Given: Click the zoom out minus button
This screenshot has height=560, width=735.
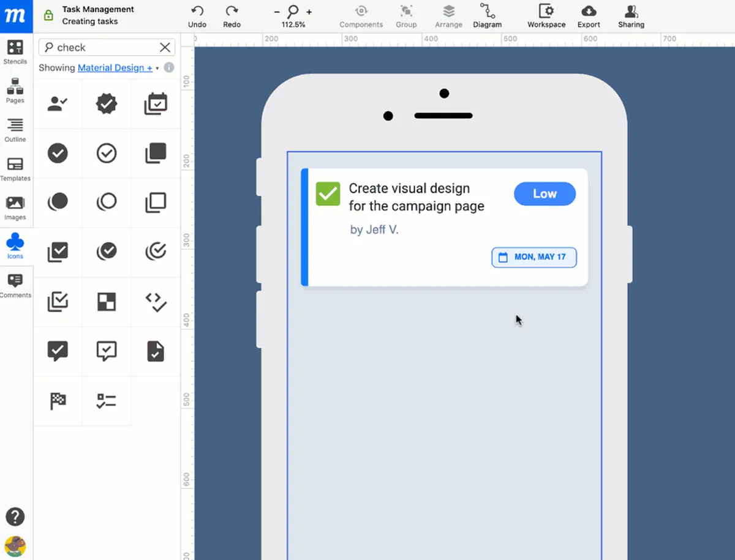Looking at the screenshot, I should click(x=277, y=12).
